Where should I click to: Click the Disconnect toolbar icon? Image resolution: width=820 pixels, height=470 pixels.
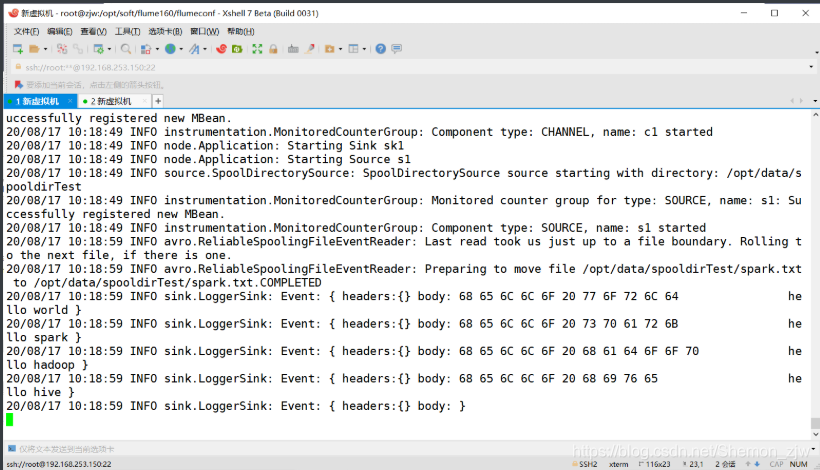62,49
